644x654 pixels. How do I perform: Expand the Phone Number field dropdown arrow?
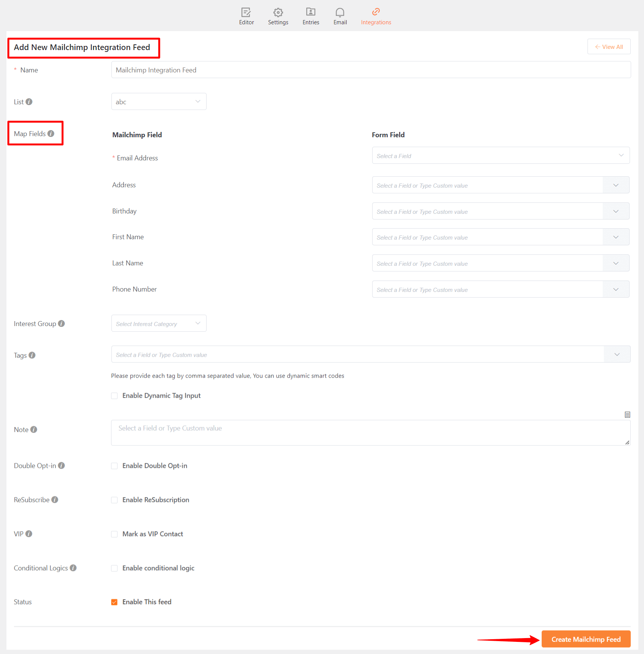616,289
